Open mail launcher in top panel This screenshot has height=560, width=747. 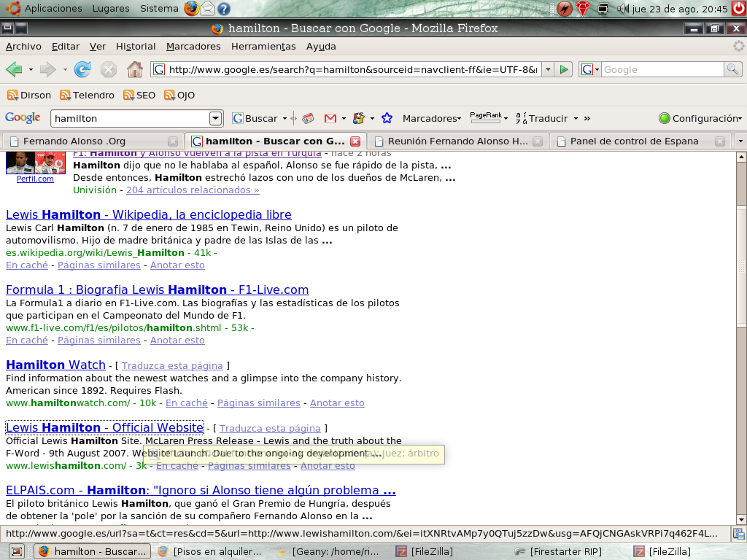click(x=207, y=9)
